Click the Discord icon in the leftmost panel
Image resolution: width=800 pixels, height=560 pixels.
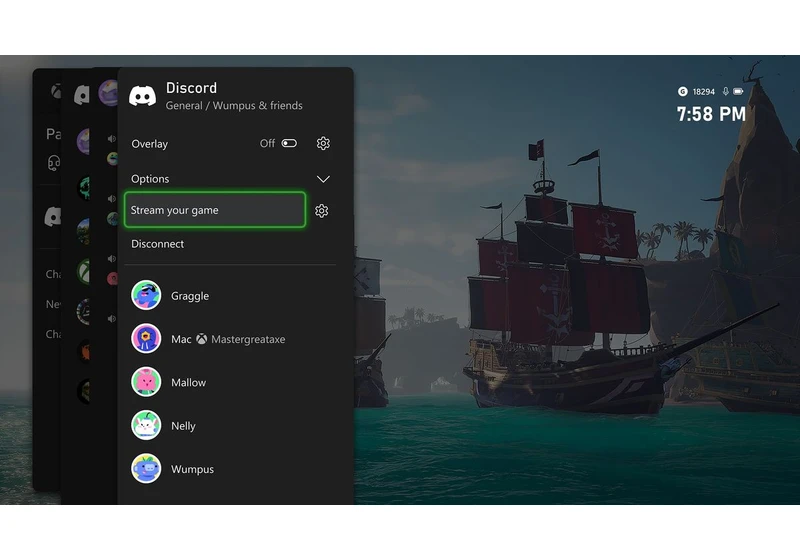tap(53, 217)
